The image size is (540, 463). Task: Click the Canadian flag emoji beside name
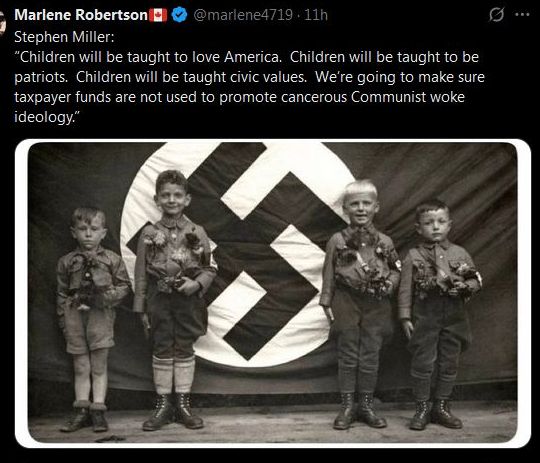158,15
